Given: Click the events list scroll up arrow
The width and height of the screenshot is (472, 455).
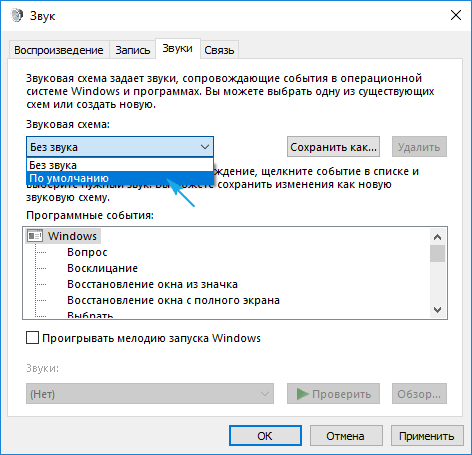Looking at the screenshot, I should coord(437,237).
